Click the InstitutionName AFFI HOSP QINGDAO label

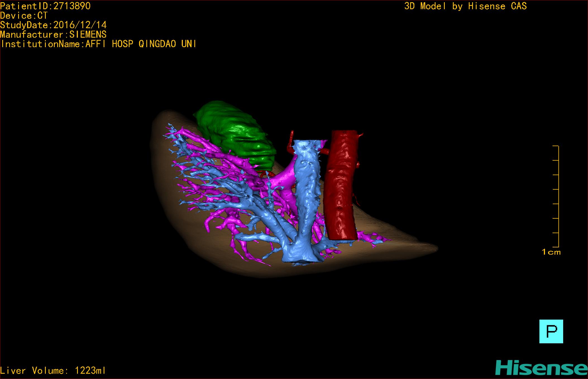pyautogui.click(x=98, y=44)
